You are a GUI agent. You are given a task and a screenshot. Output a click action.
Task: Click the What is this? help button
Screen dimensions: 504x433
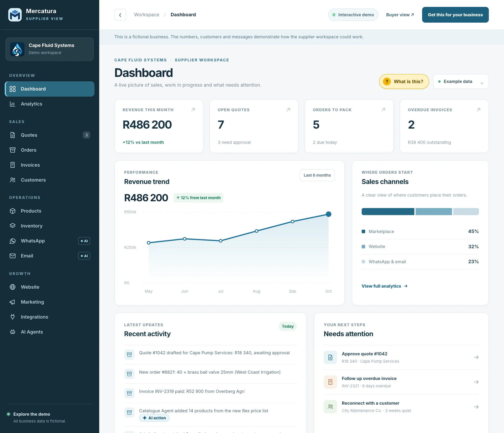[404, 82]
